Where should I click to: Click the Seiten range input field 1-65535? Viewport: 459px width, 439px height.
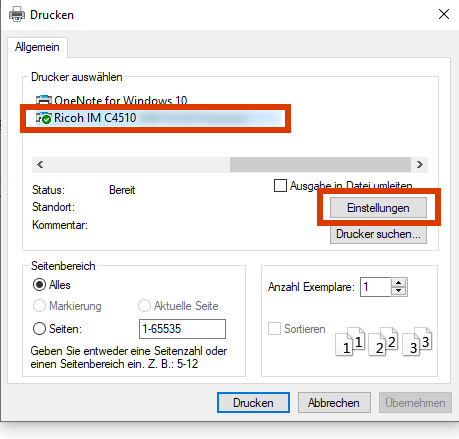pyautogui.click(x=182, y=329)
